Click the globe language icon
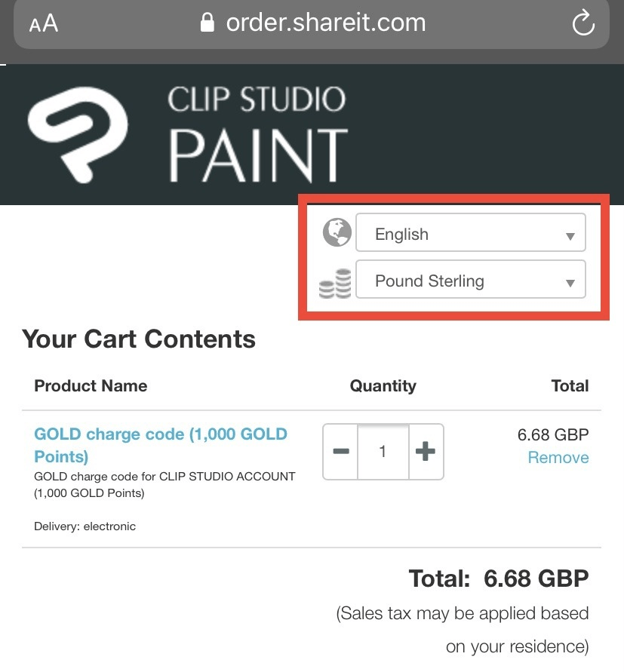624x672 pixels. [337, 232]
